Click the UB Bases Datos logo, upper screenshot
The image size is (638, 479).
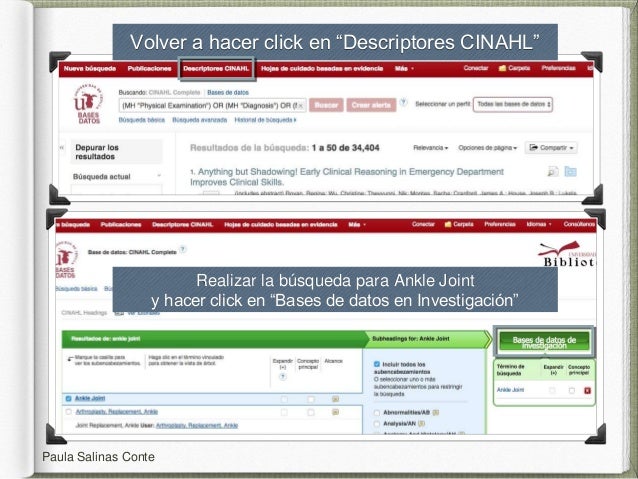point(88,104)
